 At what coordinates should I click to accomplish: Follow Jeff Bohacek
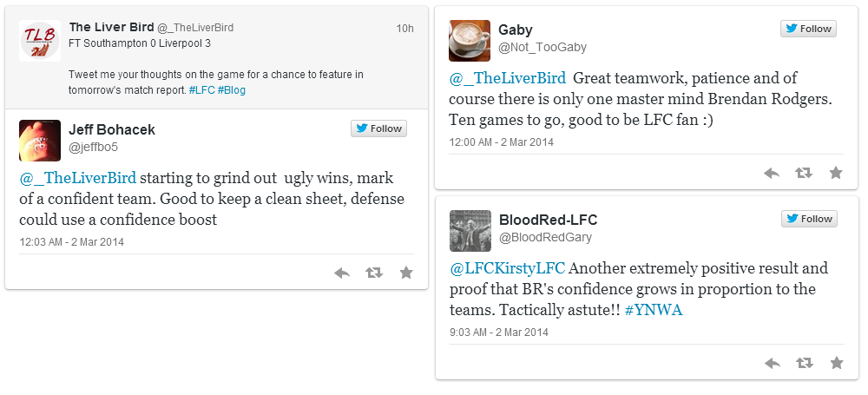pyautogui.click(x=379, y=128)
